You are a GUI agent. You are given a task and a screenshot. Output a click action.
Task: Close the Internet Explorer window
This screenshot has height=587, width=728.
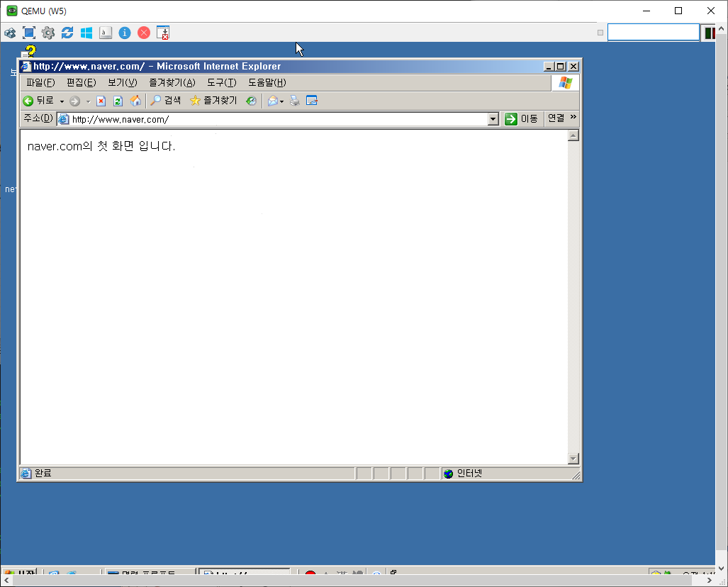point(573,67)
